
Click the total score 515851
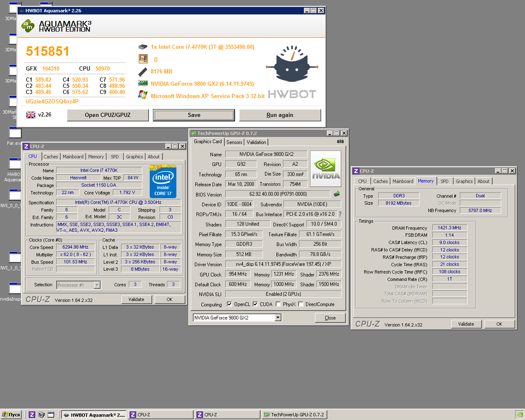click(48, 51)
